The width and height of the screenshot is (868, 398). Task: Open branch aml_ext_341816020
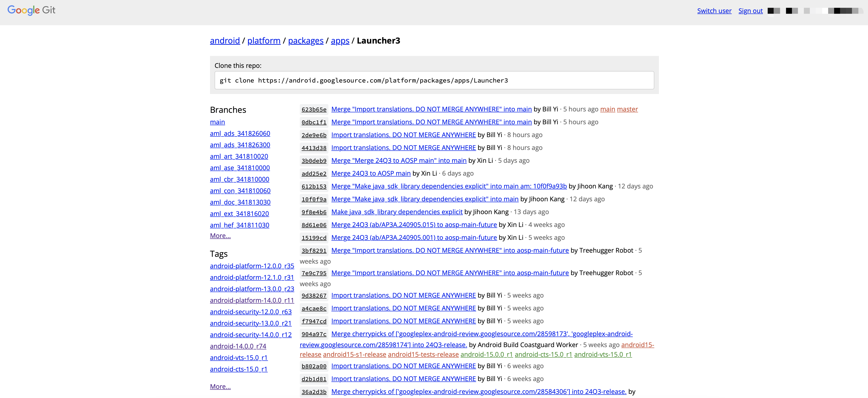click(x=239, y=214)
